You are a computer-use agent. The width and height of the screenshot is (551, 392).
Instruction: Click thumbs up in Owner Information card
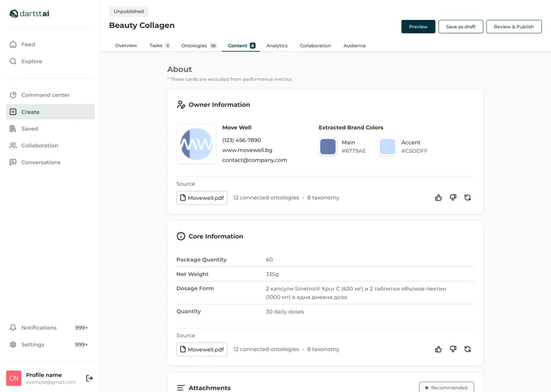click(x=438, y=198)
